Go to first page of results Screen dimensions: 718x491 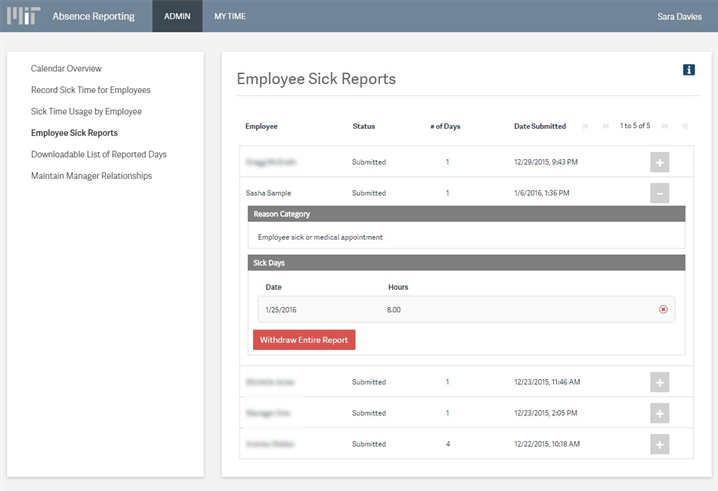(x=586, y=126)
